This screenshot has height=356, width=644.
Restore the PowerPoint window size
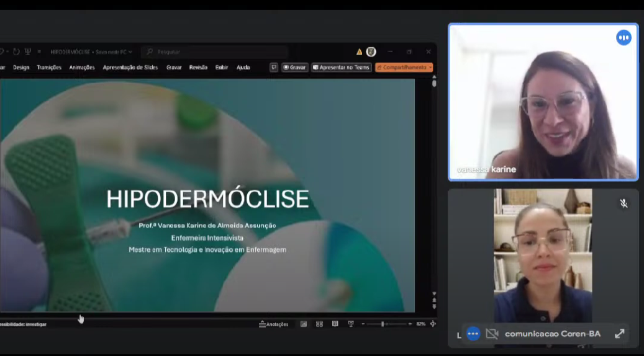tap(409, 52)
